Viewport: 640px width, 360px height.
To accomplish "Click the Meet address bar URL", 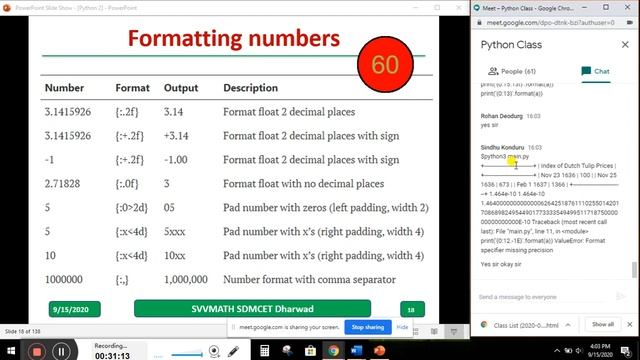I will 550,23.
